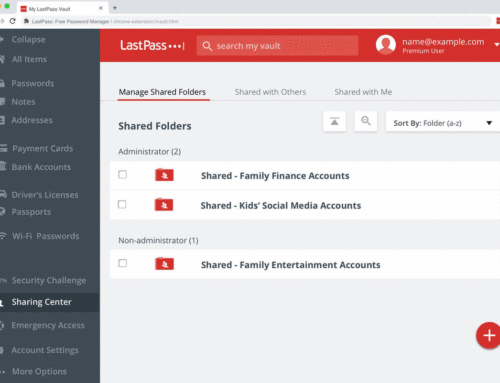Image resolution: width=500 pixels, height=383 pixels.
Task: Close the My LastPass Vault browser tab
Action: (101, 8)
